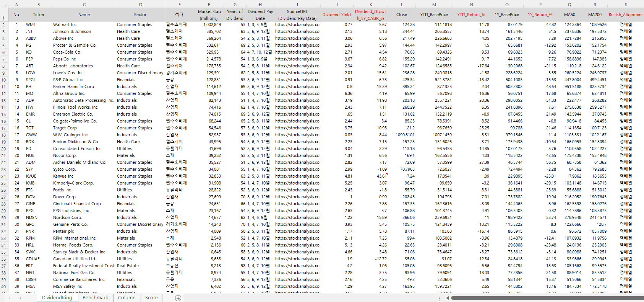Open the Score sheet tab
Image resolution: width=644 pixels, height=302 pixels.
(151, 298)
